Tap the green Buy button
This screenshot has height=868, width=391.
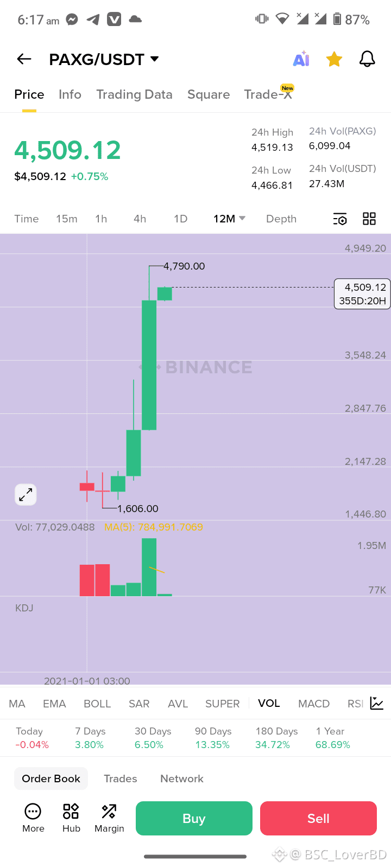tap(194, 818)
